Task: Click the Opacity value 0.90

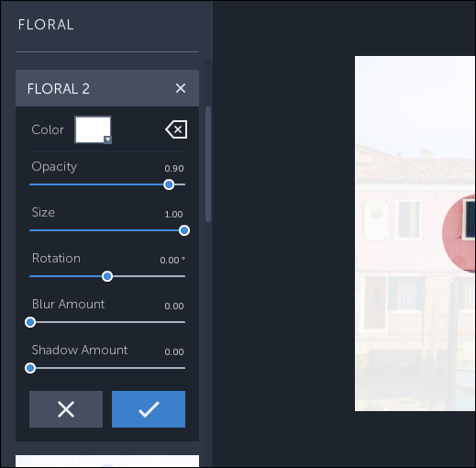Action: [x=174, y=169]
